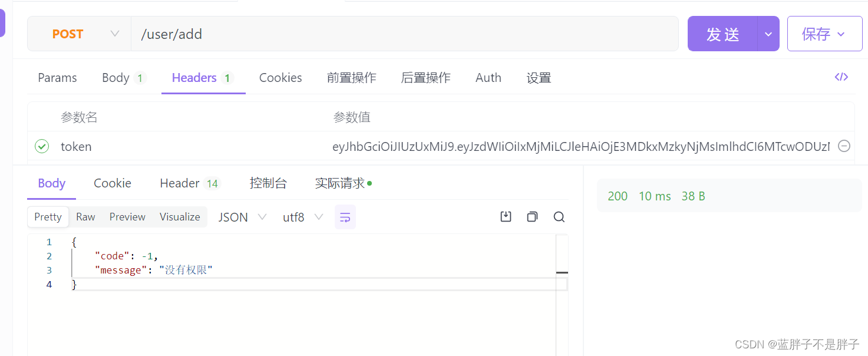Viewport: 868px width, 356px height.
Task: Click the 10 ms response time
Action: [x=655, y=196]
